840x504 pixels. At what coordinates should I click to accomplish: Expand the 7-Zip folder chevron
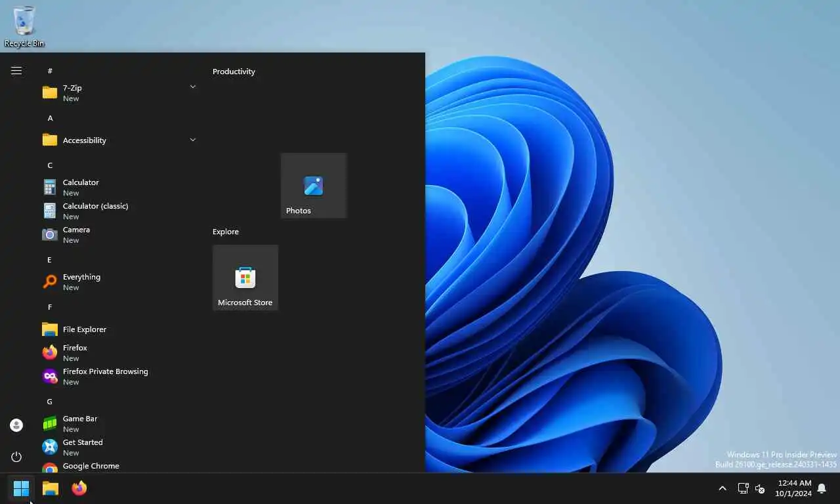click(x=193, y=87)
